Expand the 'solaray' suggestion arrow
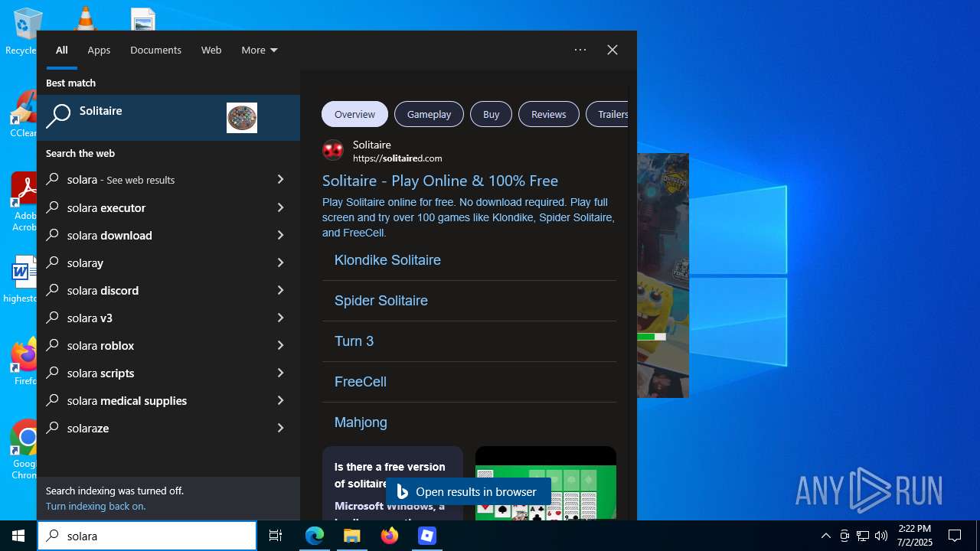The image size is (980, 551). pos(280,262)
